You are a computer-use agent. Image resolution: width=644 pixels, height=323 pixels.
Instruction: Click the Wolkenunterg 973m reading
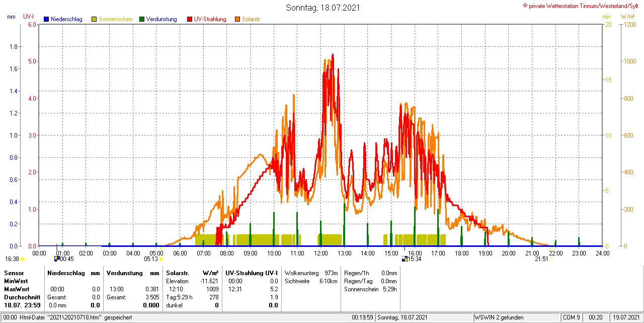coord(311,273)
